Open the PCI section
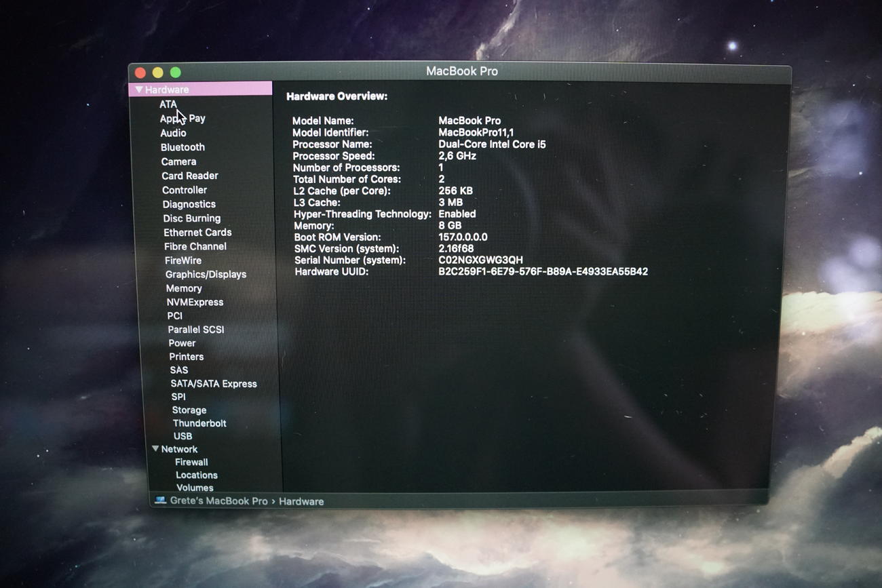 tap(175, 315)
